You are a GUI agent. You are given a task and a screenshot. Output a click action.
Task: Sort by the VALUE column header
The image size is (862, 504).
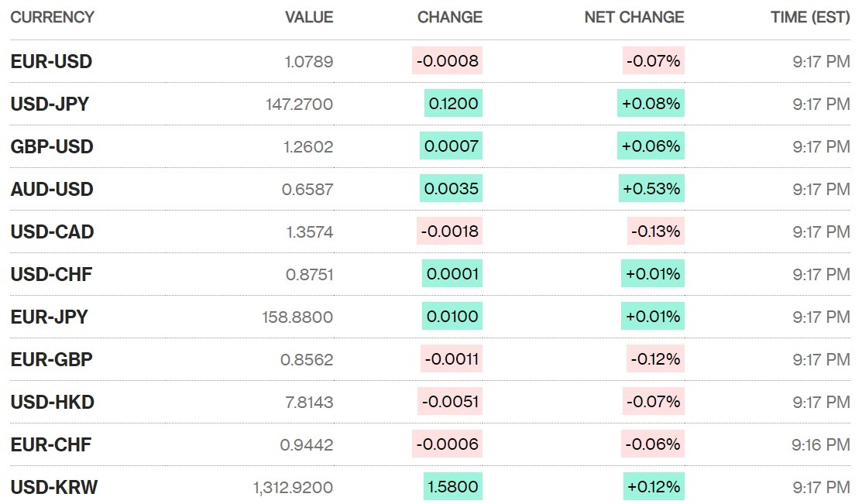pyautogui.click(x=309, y=17)
